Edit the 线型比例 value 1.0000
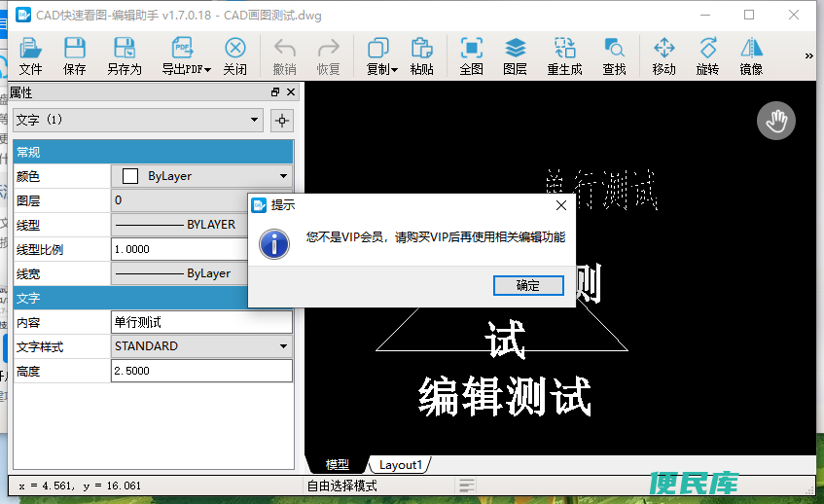This screenshot has height=504, width=824. 180,249
